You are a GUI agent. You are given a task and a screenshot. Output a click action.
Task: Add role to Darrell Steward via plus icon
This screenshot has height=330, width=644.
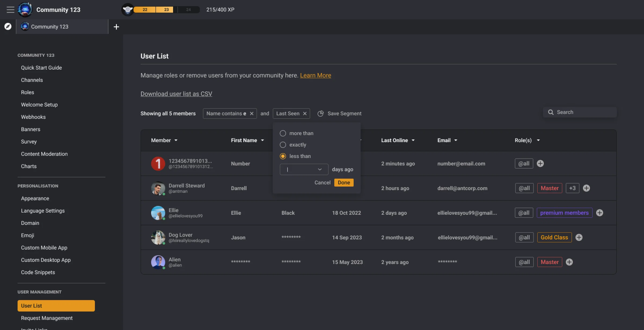click(x=586, y=188)
